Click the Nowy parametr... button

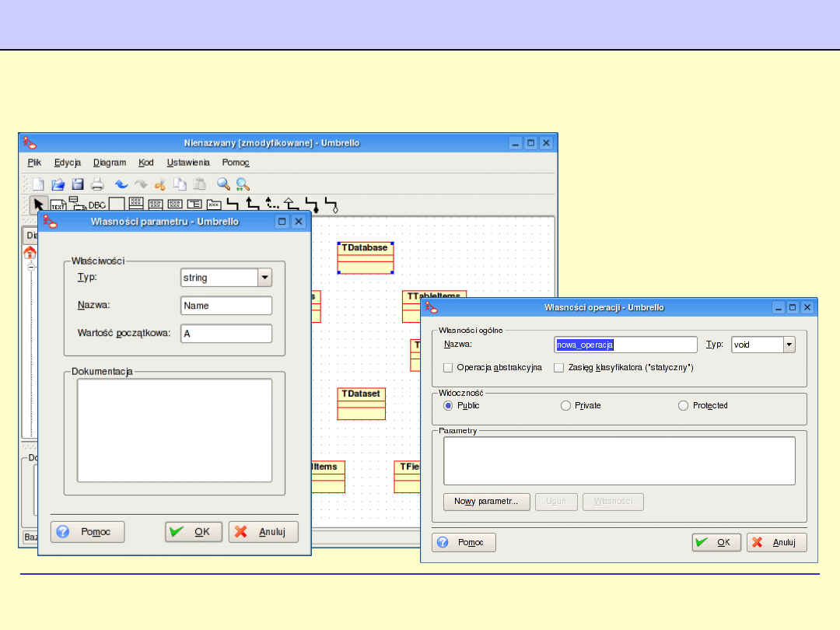tap(486, 502)
